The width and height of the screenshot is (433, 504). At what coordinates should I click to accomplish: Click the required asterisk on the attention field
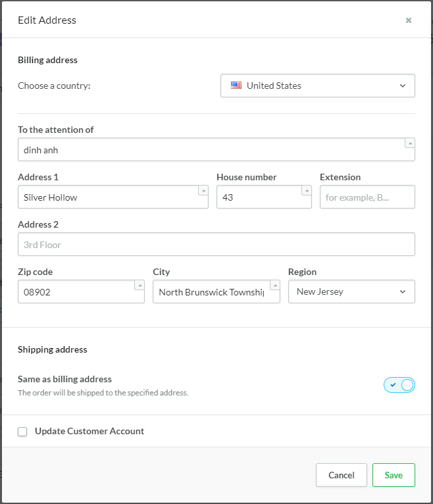tap(410, 143)
